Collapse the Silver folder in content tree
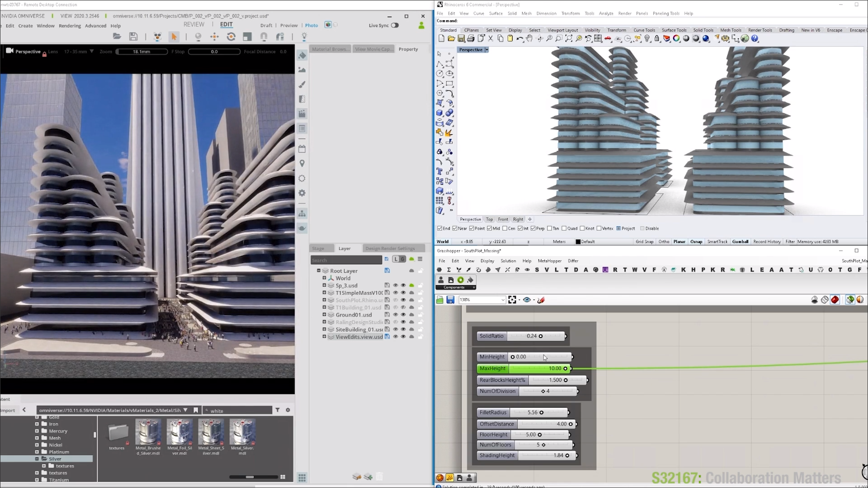Viewport: 868px width, 488px height. [37, 459]
